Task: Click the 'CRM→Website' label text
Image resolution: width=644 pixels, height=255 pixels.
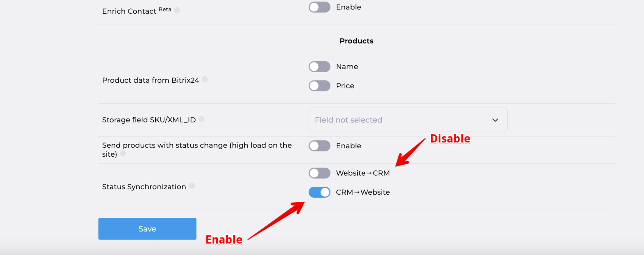Action: tap(363, 192)
